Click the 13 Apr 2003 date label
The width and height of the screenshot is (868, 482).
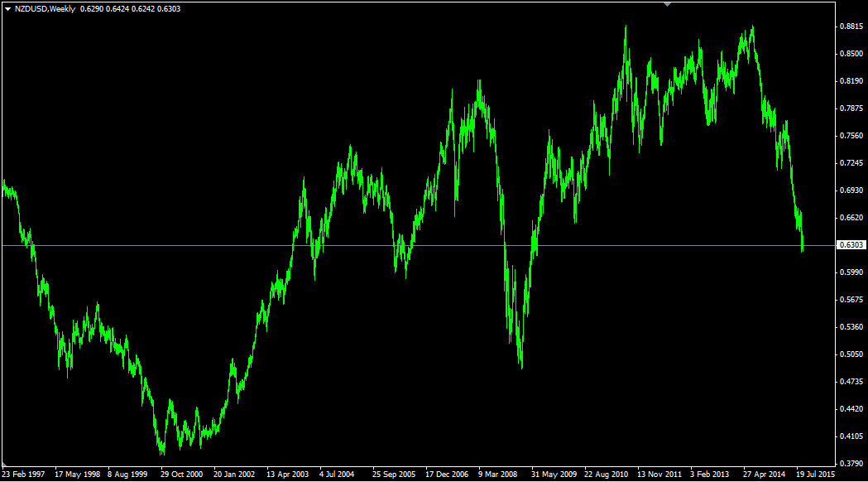[287, 475]
